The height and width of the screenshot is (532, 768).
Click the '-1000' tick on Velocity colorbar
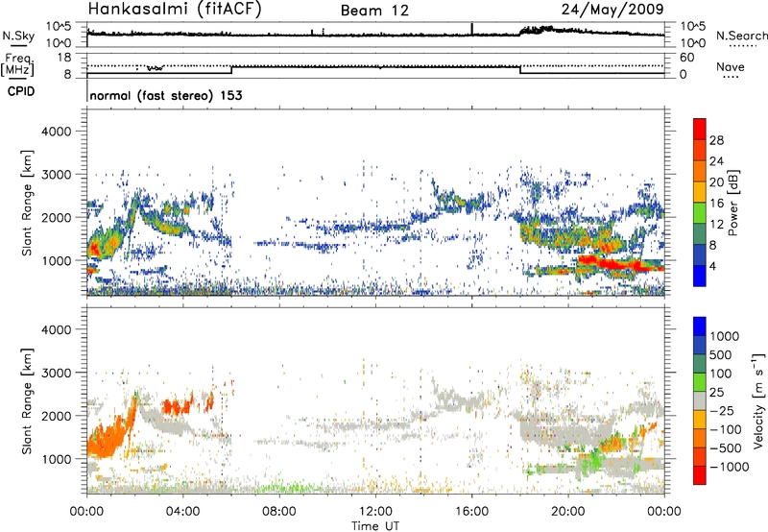coord(730,467)
